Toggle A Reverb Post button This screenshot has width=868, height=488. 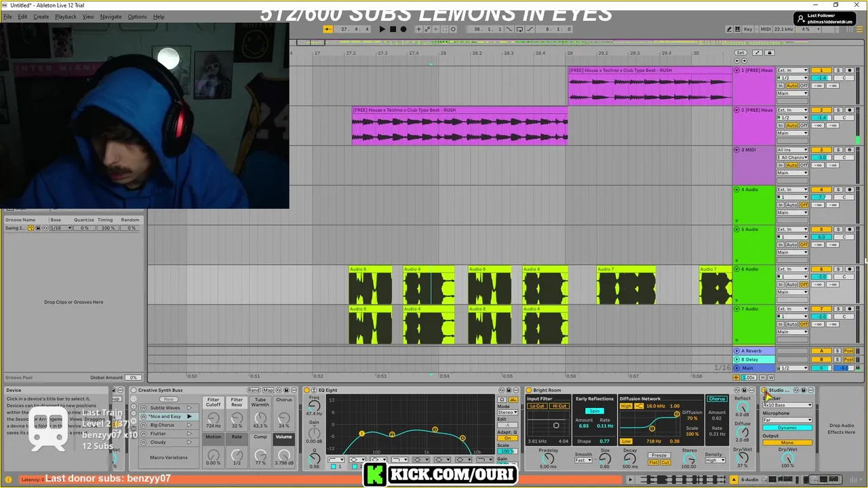point(849,351)
